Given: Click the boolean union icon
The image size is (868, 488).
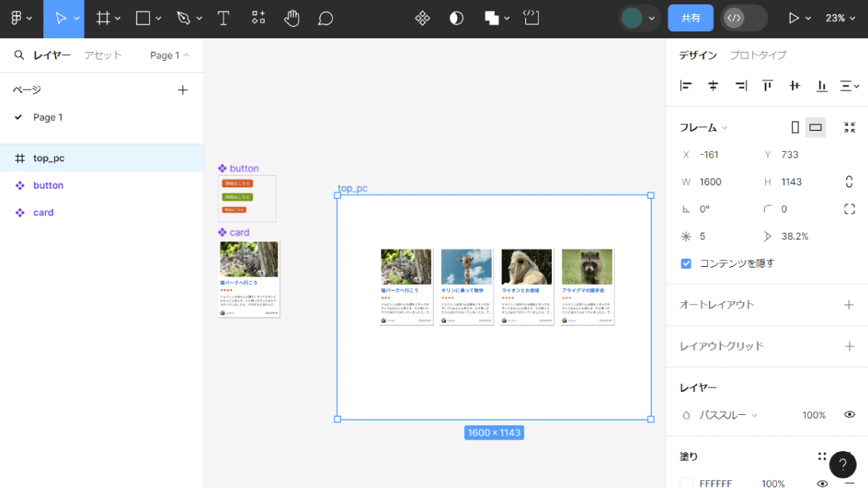Looking at the screenshot, I should (x=492, y=19).
